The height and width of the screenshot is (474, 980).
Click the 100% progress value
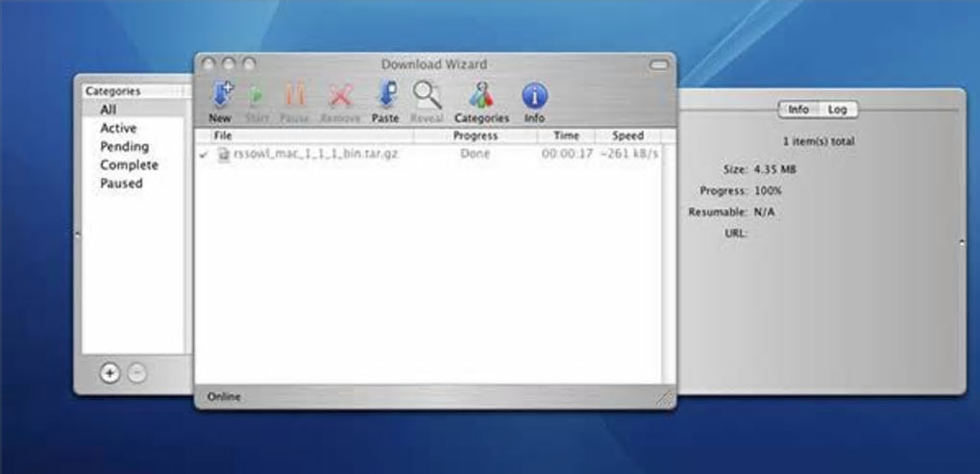(x=768, y=190)
